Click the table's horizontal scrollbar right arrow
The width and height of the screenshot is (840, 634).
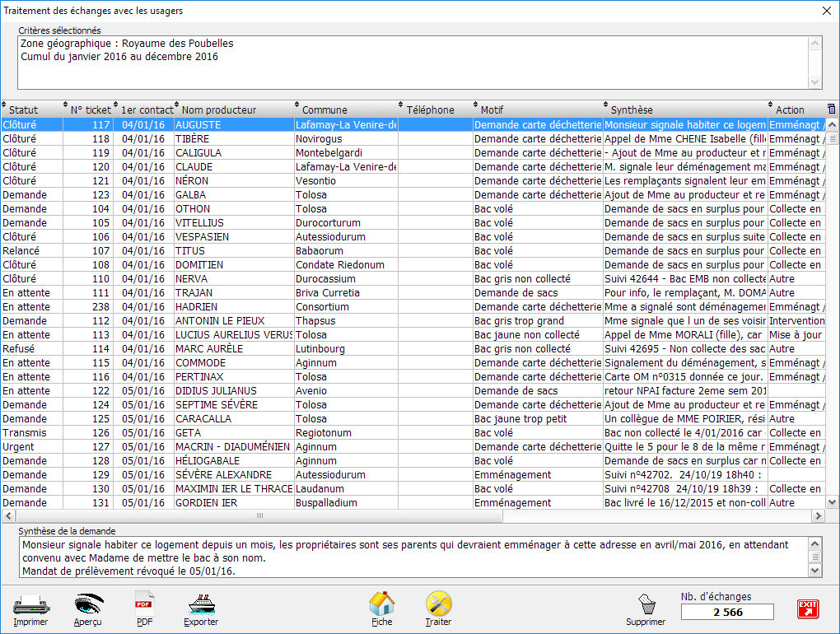pos(819,516)
